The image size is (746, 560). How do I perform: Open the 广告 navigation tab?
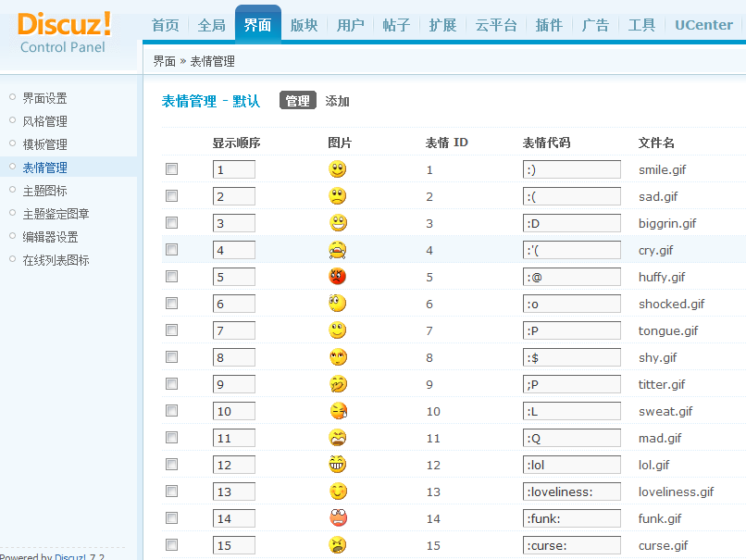click(x=595, y=25)
